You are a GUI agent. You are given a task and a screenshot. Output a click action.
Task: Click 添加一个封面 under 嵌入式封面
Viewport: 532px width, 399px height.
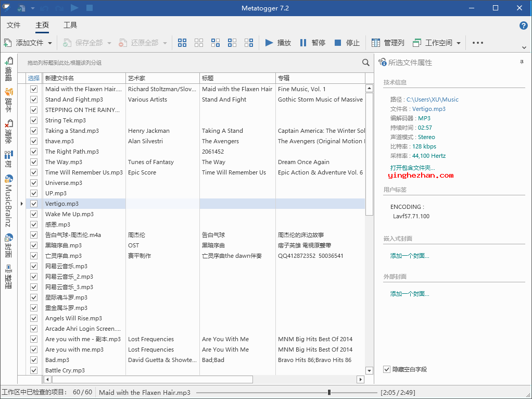[410, 256]
